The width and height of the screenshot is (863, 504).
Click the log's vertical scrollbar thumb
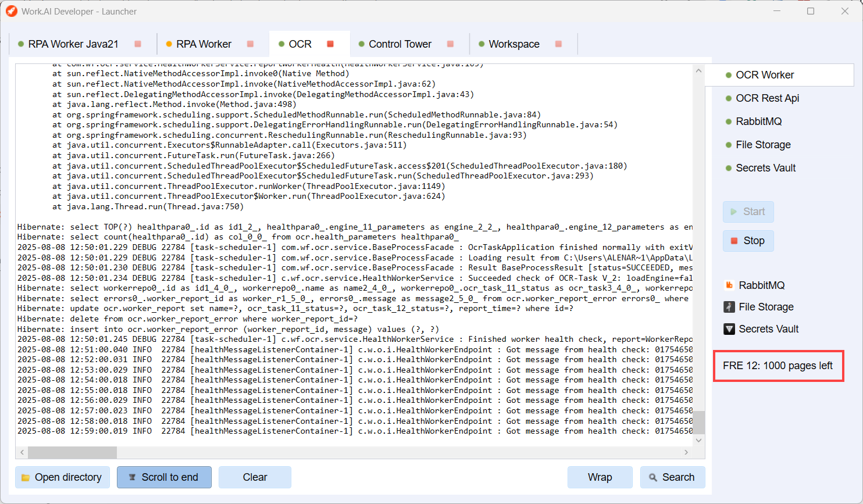coord(698,423)
